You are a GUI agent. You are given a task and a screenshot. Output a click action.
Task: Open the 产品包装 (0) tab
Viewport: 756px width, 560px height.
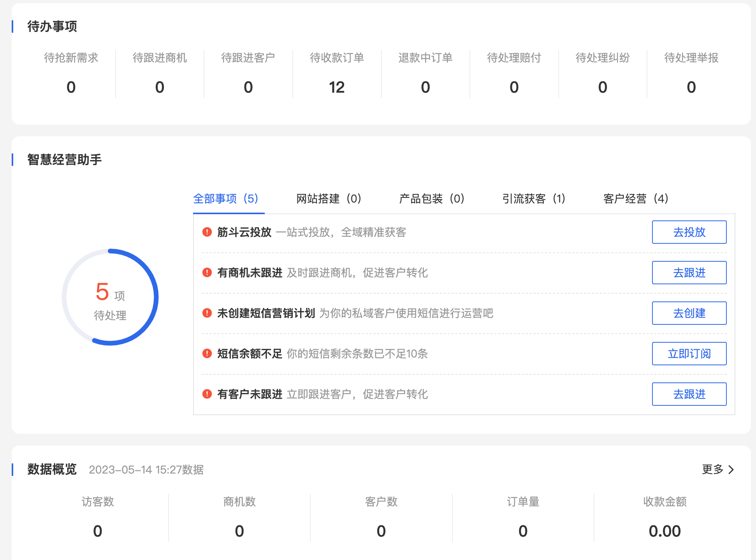pos(432,199)
